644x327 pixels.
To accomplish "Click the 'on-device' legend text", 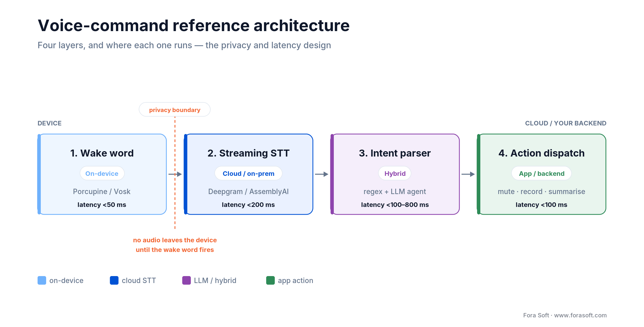I will (x=67, y=280).
